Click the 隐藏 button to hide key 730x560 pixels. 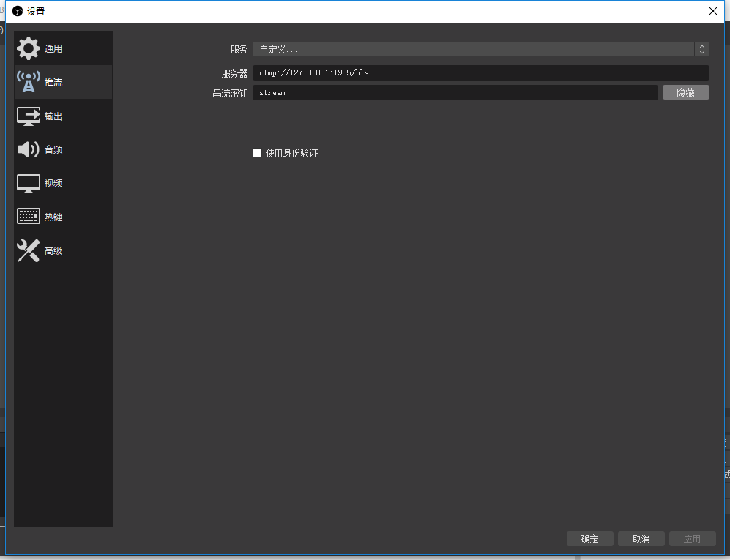pyautogui.click(x=686, y=92)
